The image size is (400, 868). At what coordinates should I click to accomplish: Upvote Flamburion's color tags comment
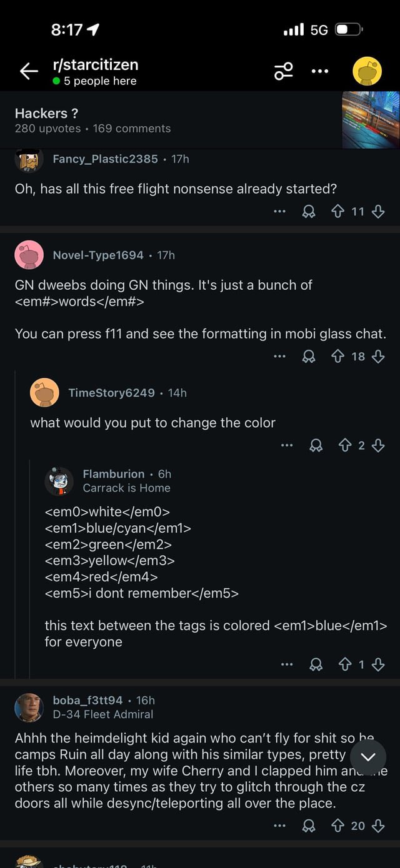(x=345, y=664)
